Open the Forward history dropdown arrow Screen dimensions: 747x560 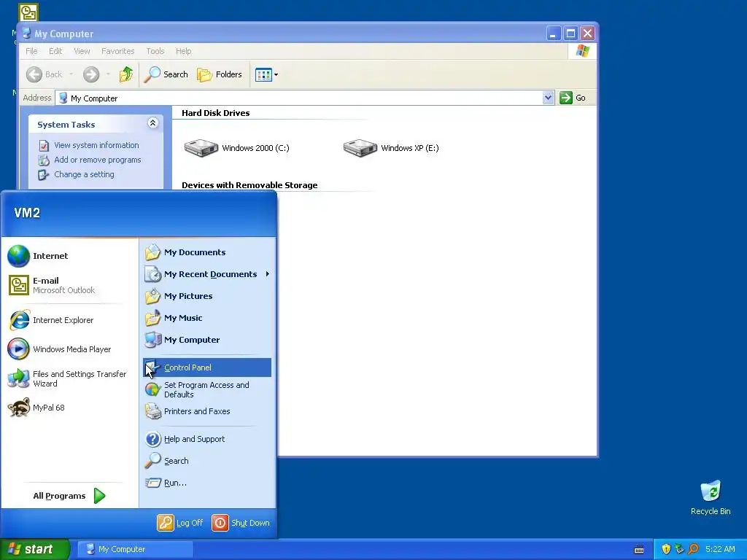point(108,74)
